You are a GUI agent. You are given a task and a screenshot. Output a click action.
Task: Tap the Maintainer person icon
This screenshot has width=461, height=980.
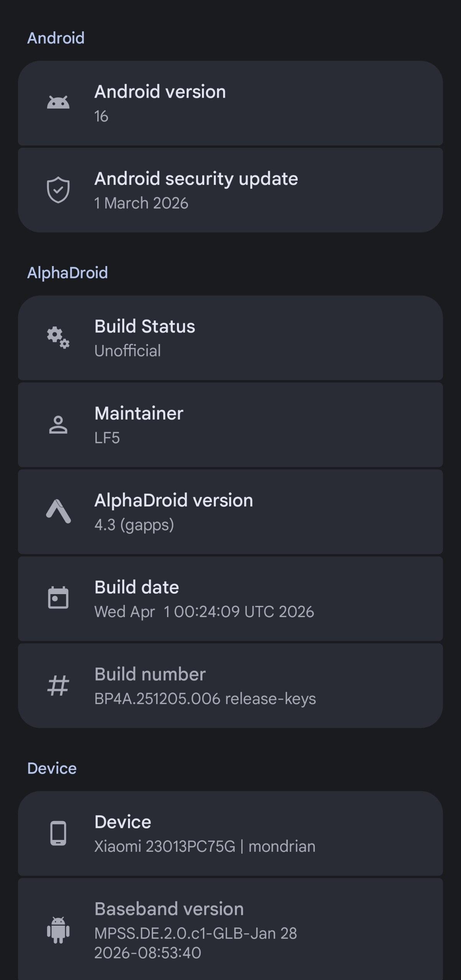tap(58, 425)
